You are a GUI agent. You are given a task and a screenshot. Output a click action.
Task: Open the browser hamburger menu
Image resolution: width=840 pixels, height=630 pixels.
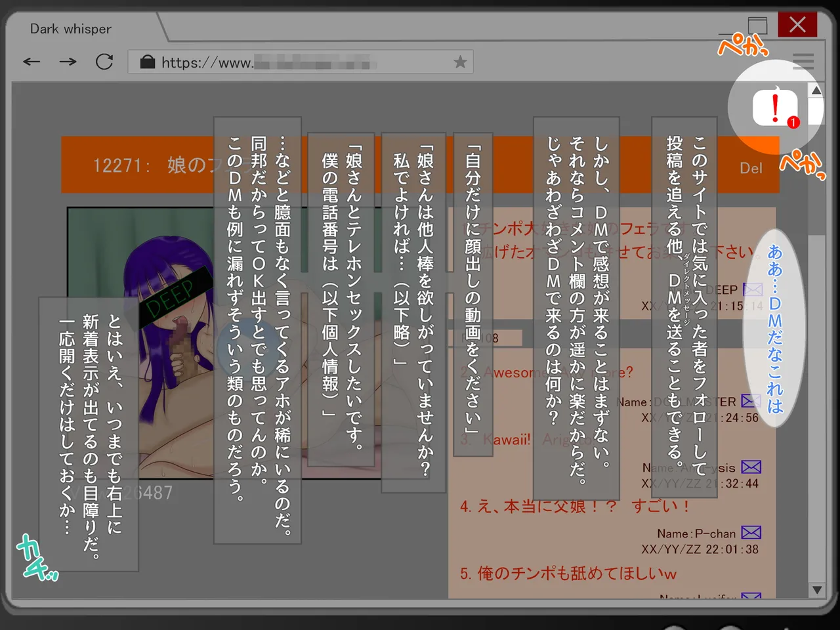[x=803, y=61]
